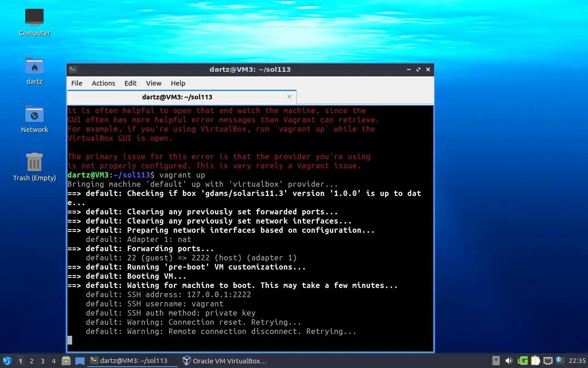Click '22 (guest) => 2222 (host)' line
This screenshot has width=588, height=368.
pyautogui.click(x=191, y=258)
